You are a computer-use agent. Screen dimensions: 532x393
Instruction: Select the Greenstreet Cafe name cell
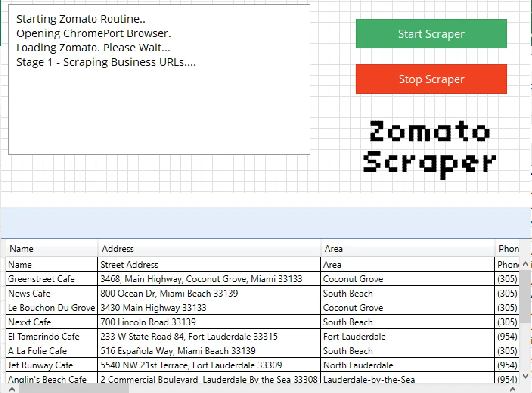click(52, 279)
